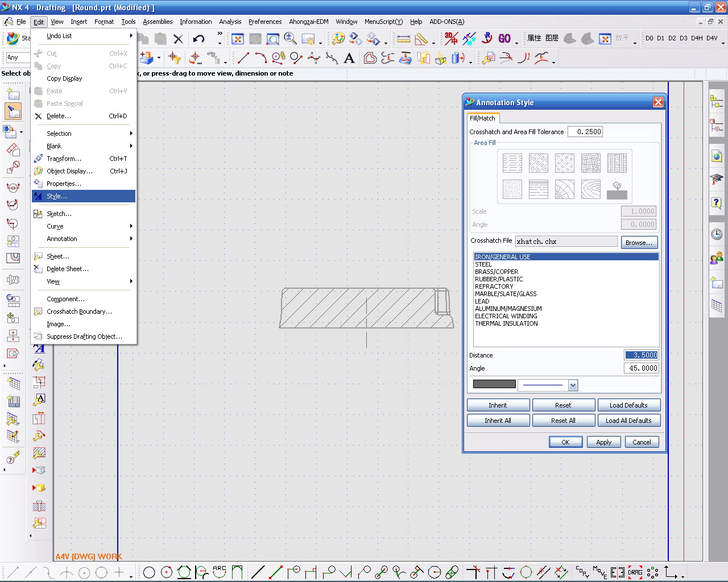Select the Text (A) tool icon
This screenshot has width=728, height=582.
[349, 58]
